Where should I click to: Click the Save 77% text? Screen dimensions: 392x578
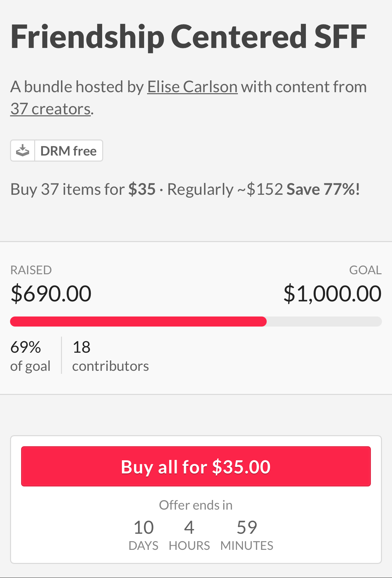323,189
